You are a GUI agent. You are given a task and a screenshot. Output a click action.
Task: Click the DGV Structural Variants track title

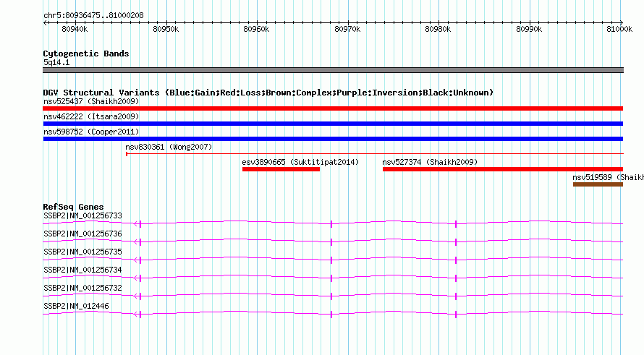(x=268, y=93)
